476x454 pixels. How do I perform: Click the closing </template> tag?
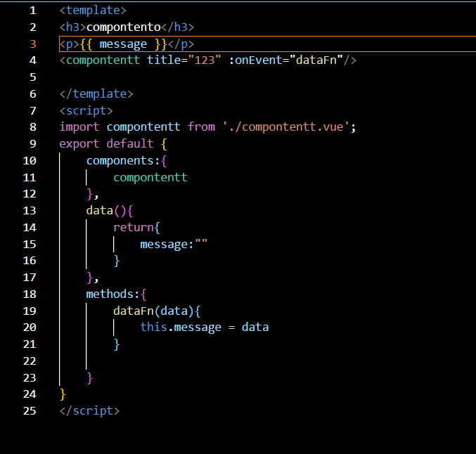click(96, 94)
